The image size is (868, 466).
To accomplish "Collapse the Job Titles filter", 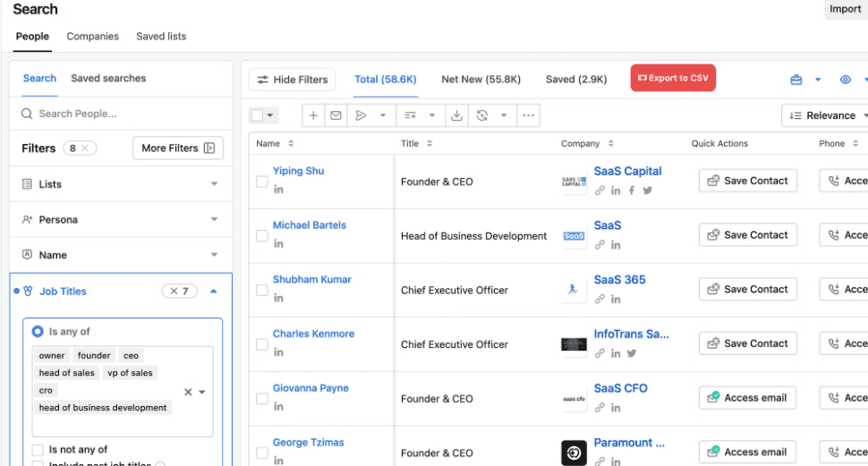I will coord(214,291).
